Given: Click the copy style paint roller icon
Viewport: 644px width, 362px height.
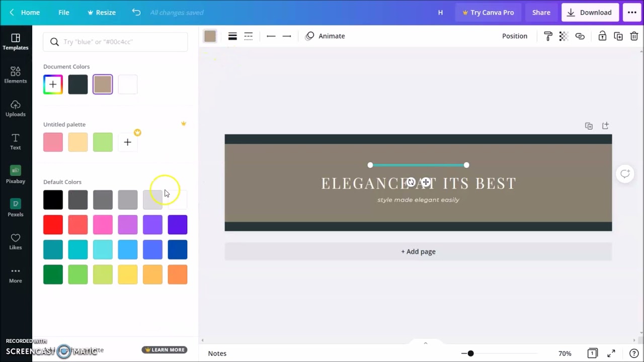Looking at the screenshot, I should coord(548,36).
